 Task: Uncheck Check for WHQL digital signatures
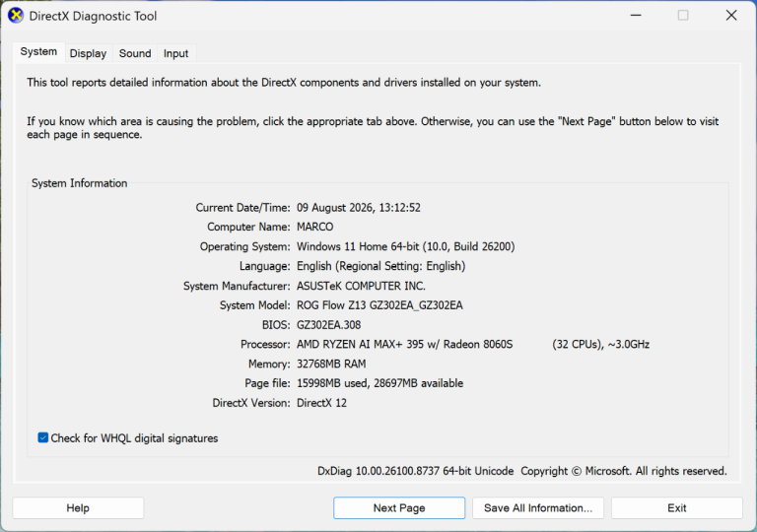tap(43, 437)
